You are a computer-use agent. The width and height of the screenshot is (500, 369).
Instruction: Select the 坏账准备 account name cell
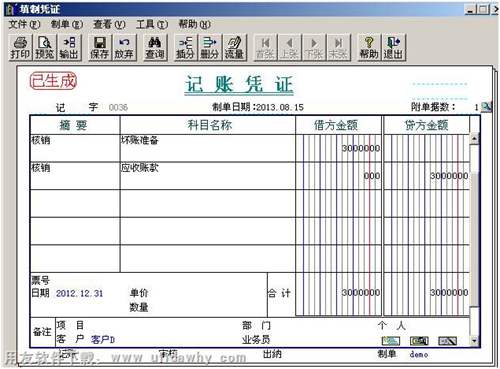tap(207, 148)
